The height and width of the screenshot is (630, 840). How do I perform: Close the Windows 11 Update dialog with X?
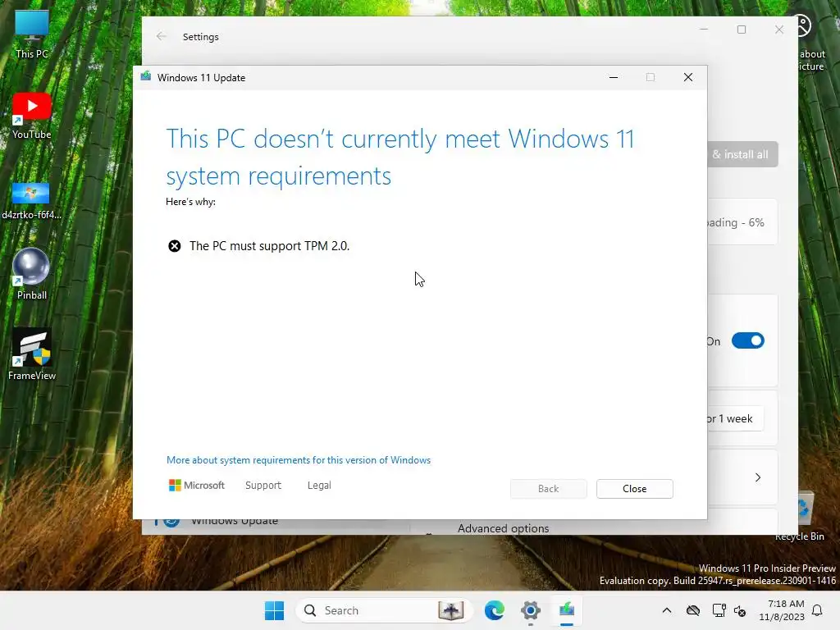point(688,78)
